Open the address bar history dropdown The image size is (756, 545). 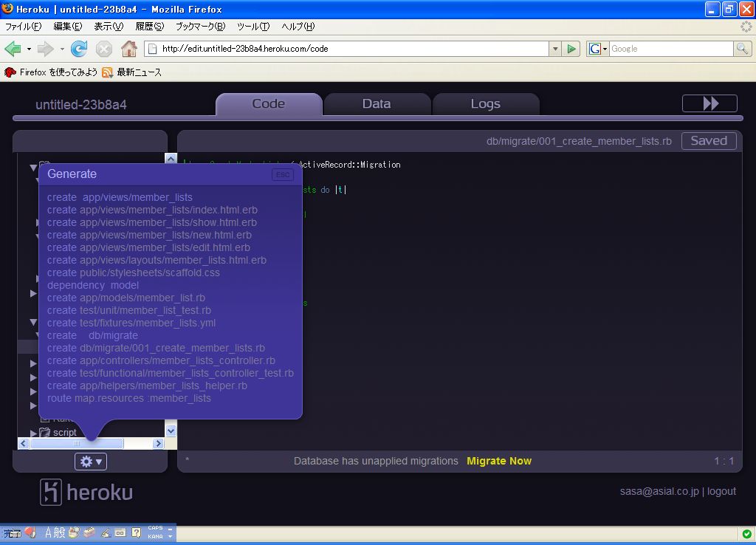pyautogui.click(x=555, y=49)
